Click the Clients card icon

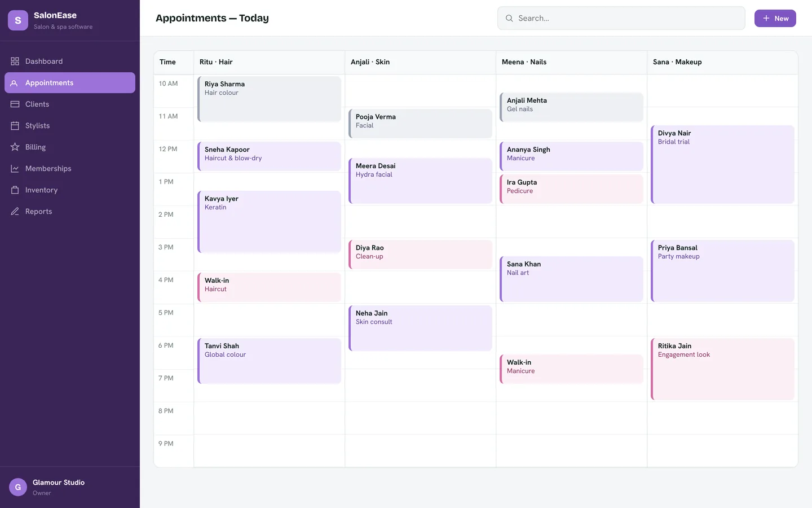tap(15, 104)
